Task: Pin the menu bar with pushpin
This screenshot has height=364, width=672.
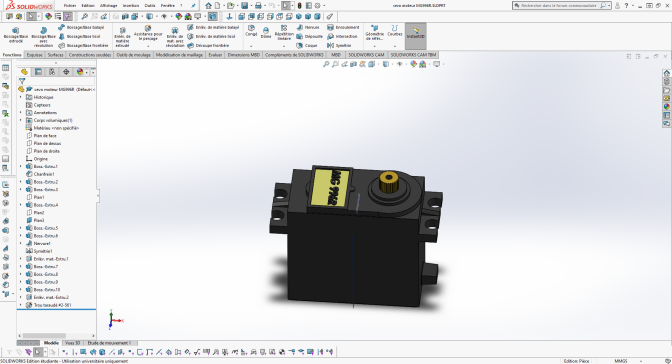Action: coord(193,6)
